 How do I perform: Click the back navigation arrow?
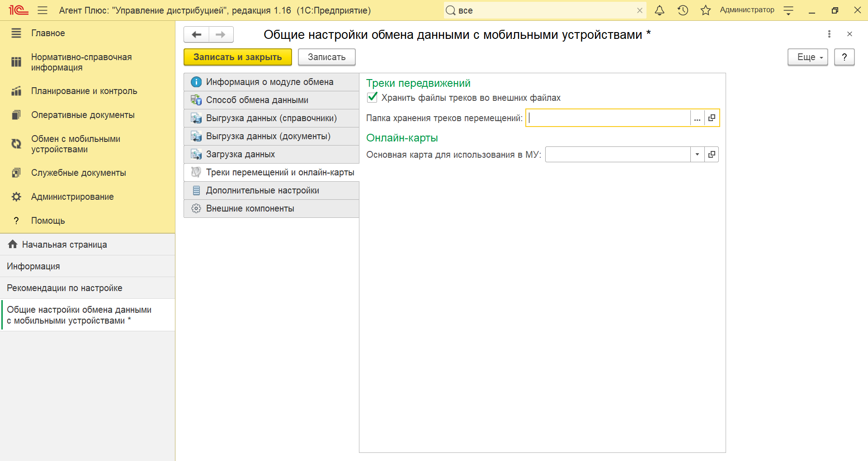coord(196,34)
